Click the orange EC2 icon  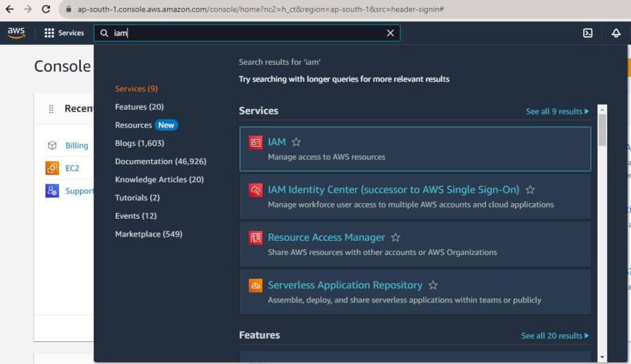point(52,168)
